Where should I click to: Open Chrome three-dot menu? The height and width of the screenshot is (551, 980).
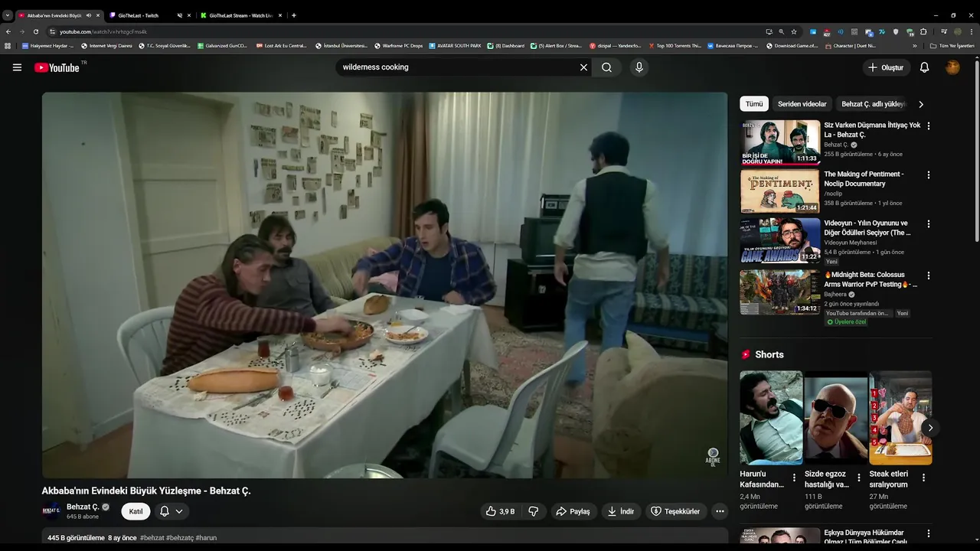(x=972, y=31)
